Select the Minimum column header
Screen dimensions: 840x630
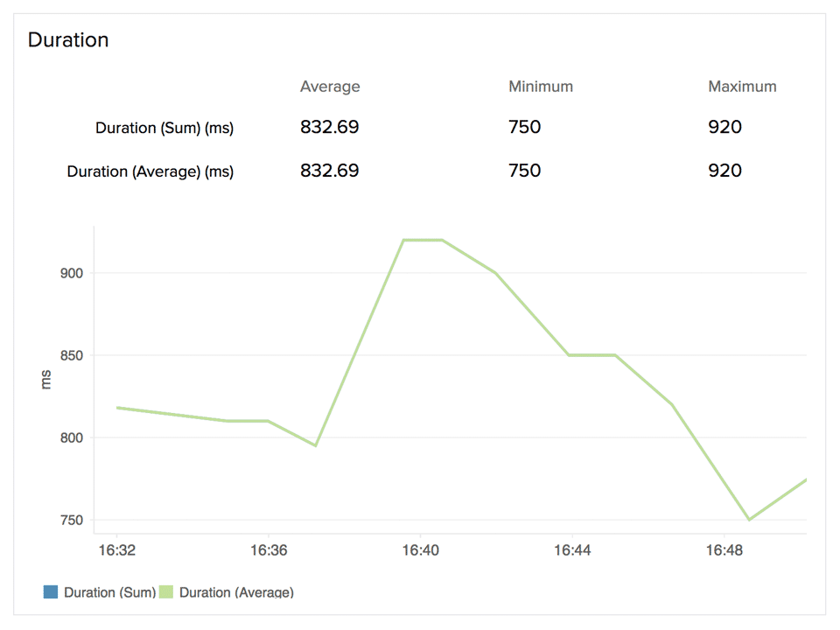[541, 87]
